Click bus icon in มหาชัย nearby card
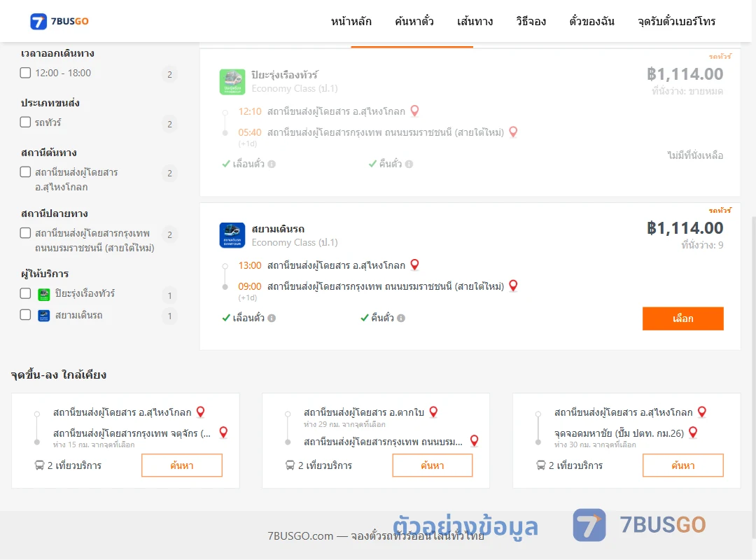The height and width of the screenshot is (560, 756). (x=540, y=465)
